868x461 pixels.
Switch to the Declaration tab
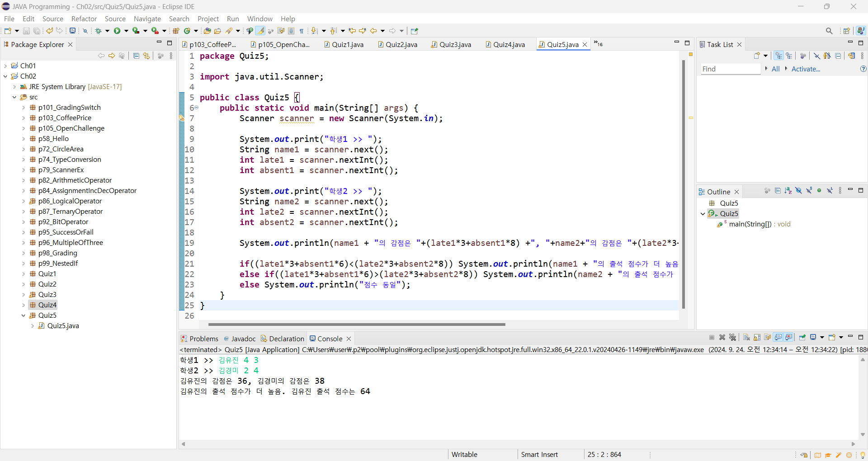click(283, 339)
